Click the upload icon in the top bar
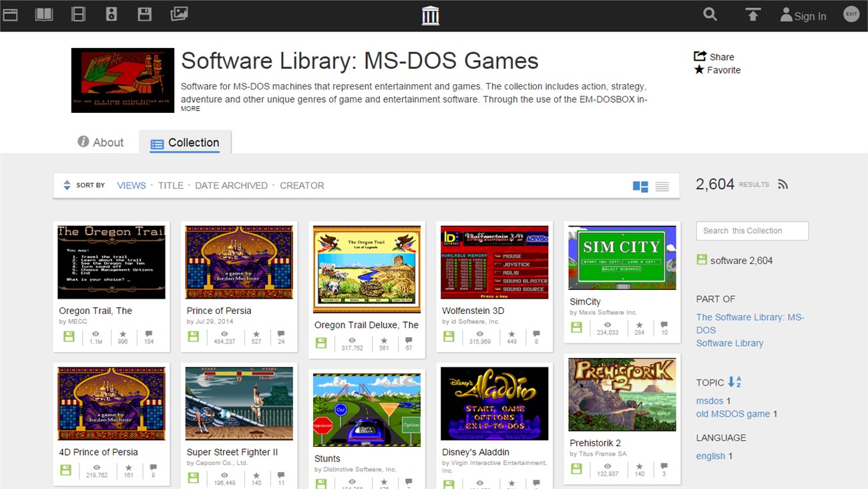 [752, 14]
